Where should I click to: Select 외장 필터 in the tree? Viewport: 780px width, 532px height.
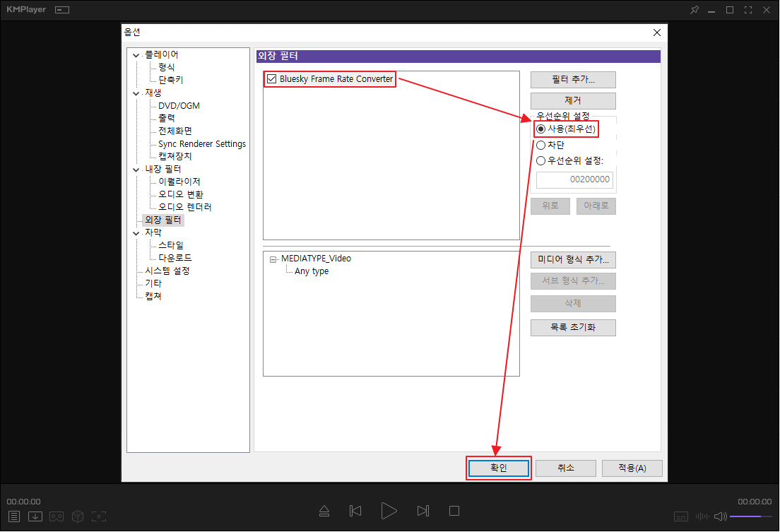[163, 220]
